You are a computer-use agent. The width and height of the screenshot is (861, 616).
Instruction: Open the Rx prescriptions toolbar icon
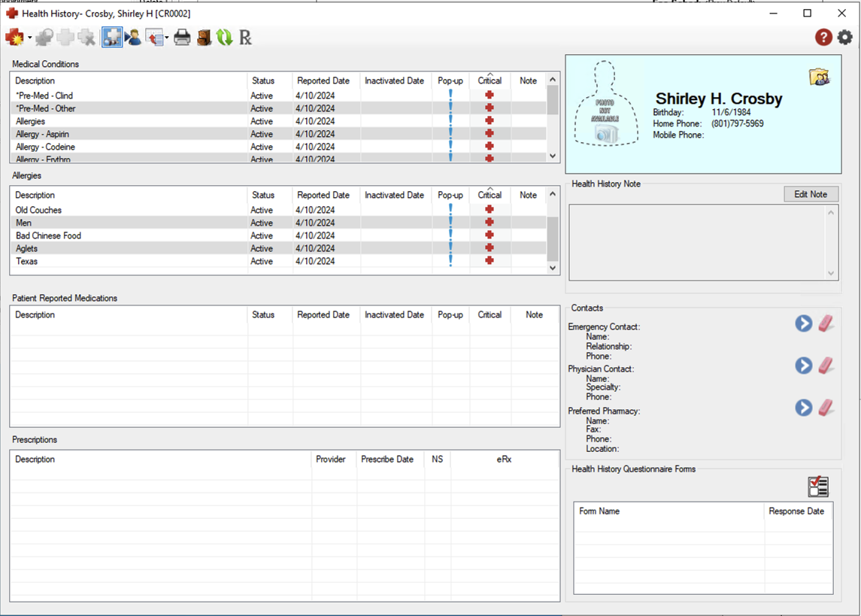click(x=245, y=37)
